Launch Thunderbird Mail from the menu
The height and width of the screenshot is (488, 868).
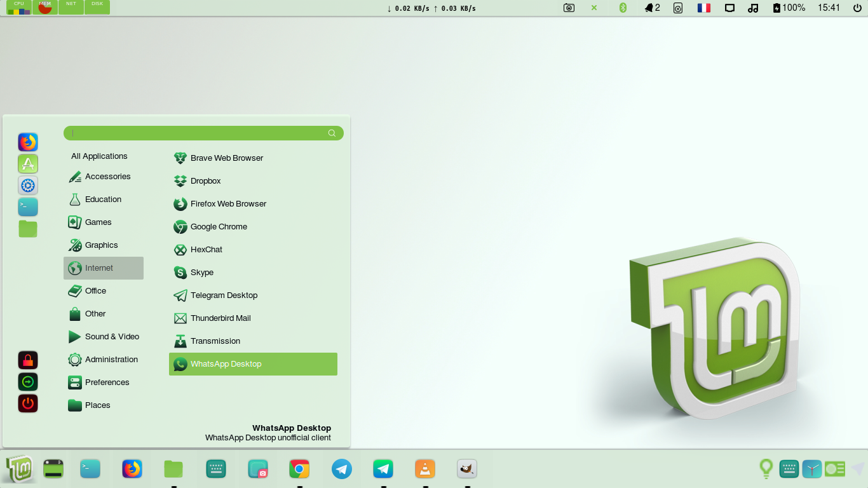[x=253, y=318]
